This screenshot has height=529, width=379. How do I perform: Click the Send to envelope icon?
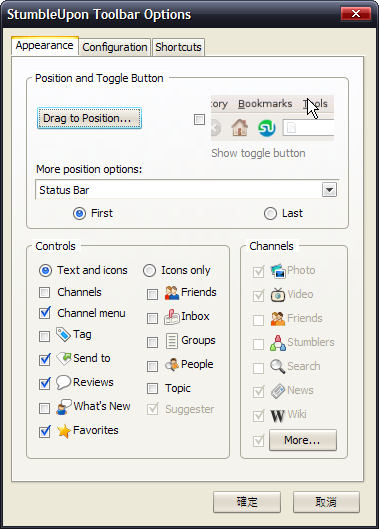pos(63,358)
